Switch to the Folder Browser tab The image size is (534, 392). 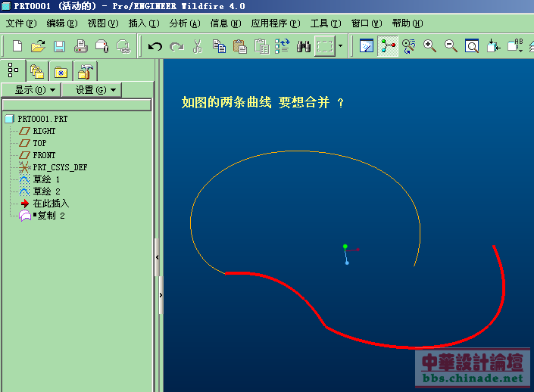tap(37, 71)
